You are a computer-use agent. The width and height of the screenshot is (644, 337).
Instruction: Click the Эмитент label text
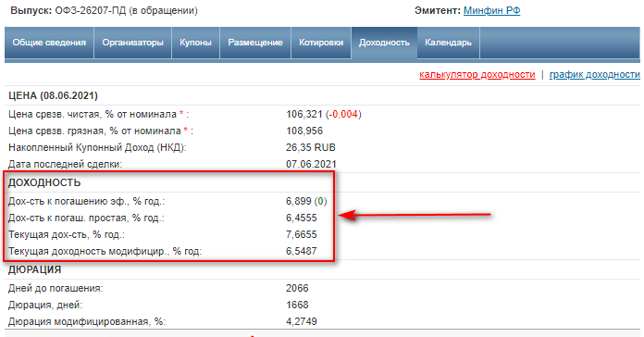438,11
